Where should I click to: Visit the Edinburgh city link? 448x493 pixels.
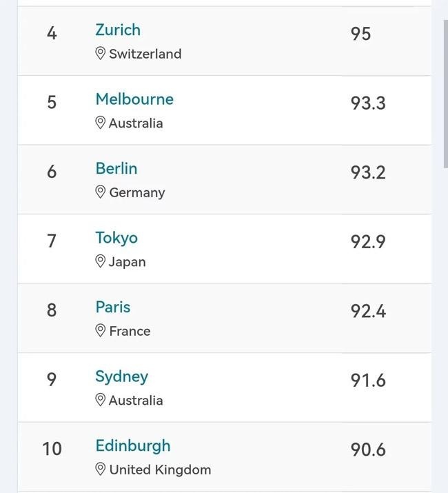click(x=133, y=446)
